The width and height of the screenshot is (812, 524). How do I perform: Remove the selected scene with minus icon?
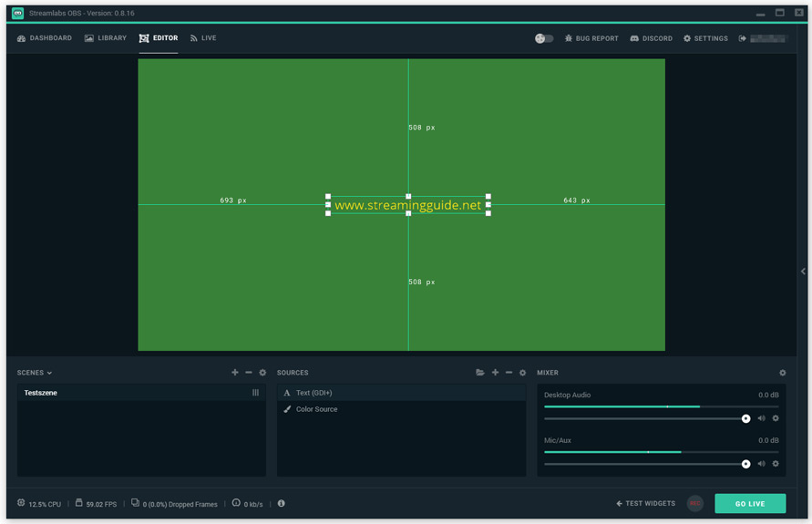click(x=249, y=373)
